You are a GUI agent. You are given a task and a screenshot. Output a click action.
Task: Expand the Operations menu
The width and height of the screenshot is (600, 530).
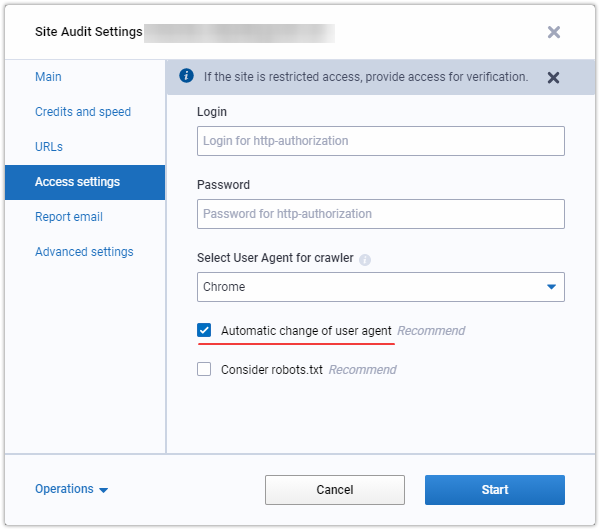[x=72, y=489]
